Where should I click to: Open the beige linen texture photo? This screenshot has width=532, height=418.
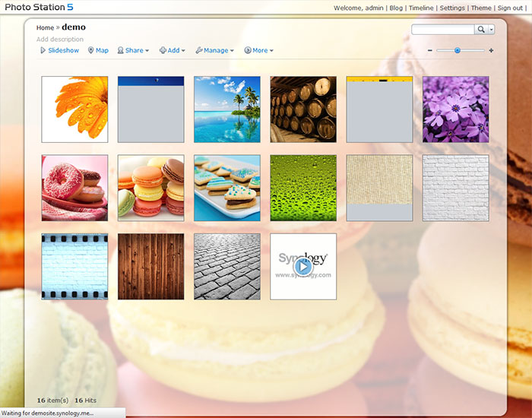[x=379, y=188]
